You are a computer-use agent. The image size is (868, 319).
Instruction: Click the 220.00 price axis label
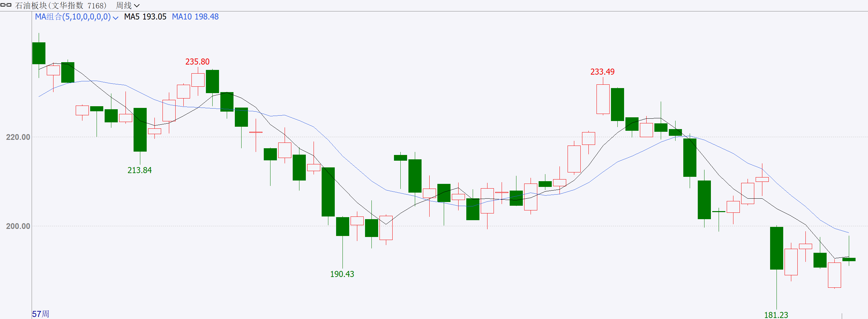pyautogui.click(x=18, y=137)
